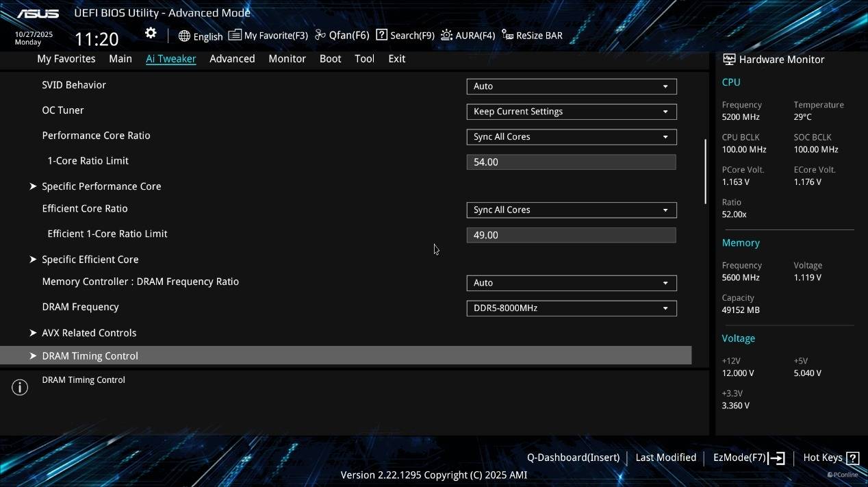Click the My Favorite(F3) list icon
The height and width of the screenshot is (487, 868).
click(x=235, y=35)
